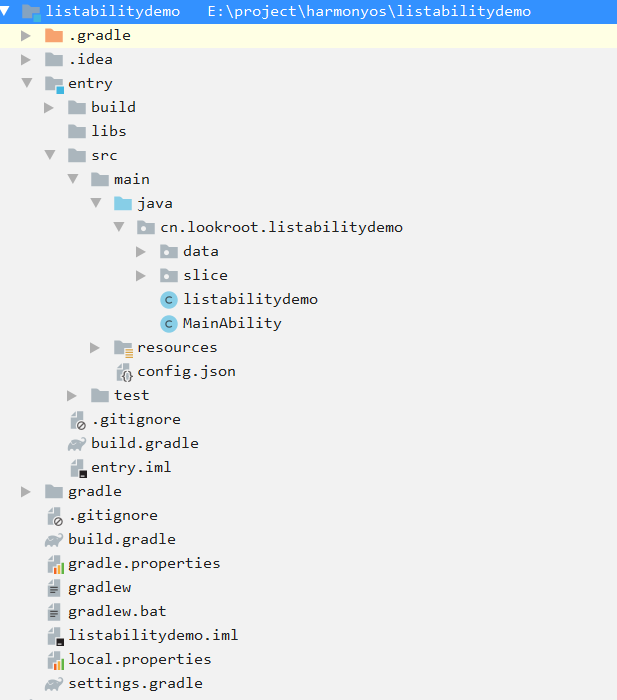Select the root-level .gitignore file

click(x=112, y=515)
